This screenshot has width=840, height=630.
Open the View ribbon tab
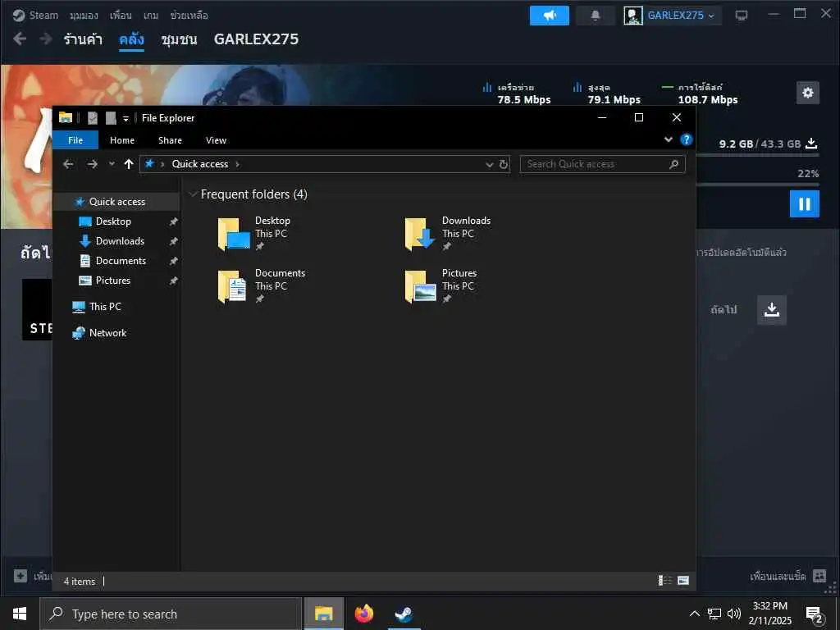coord(216,139)
